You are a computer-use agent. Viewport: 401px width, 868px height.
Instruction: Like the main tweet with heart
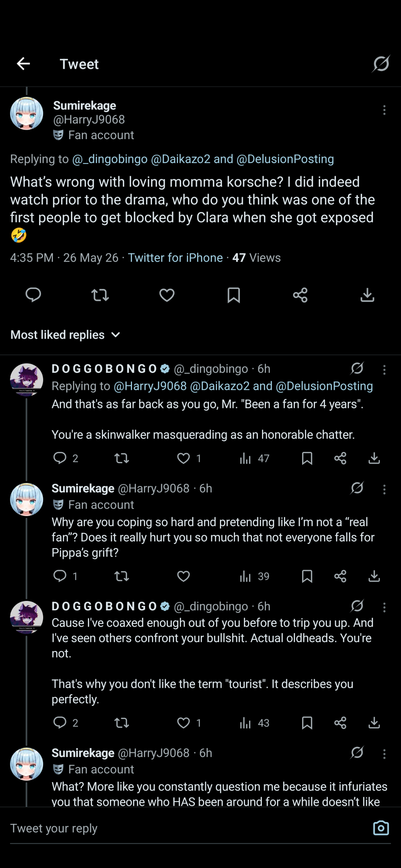click(x=167, y=295)
